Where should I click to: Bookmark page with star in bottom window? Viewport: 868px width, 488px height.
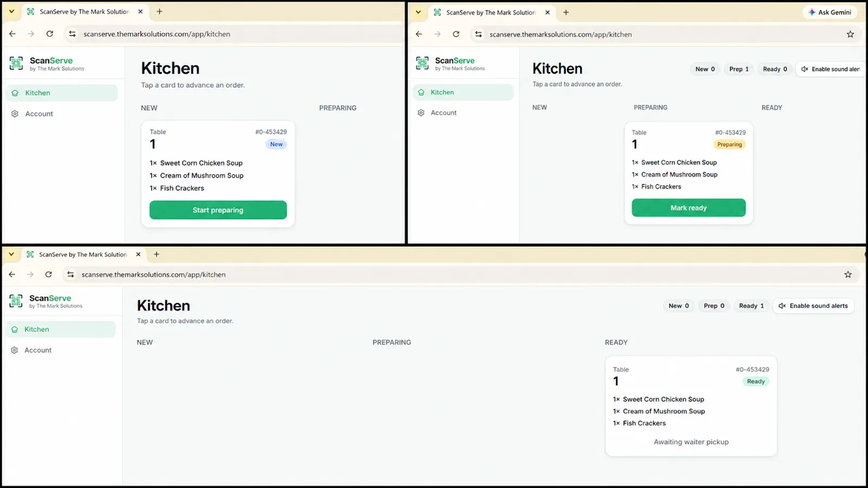tap(848, 274)
